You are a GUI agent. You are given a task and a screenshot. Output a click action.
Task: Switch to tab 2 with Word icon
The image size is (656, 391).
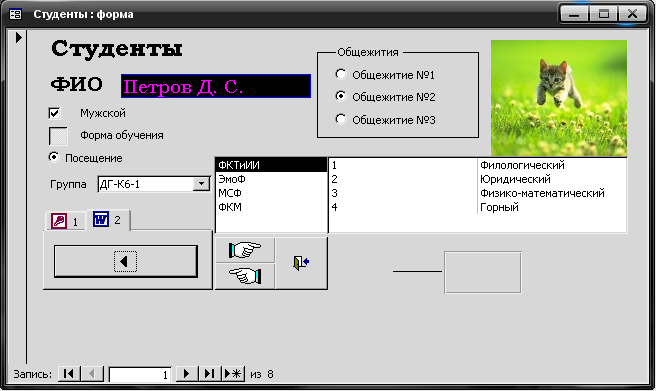coord(108,220)
